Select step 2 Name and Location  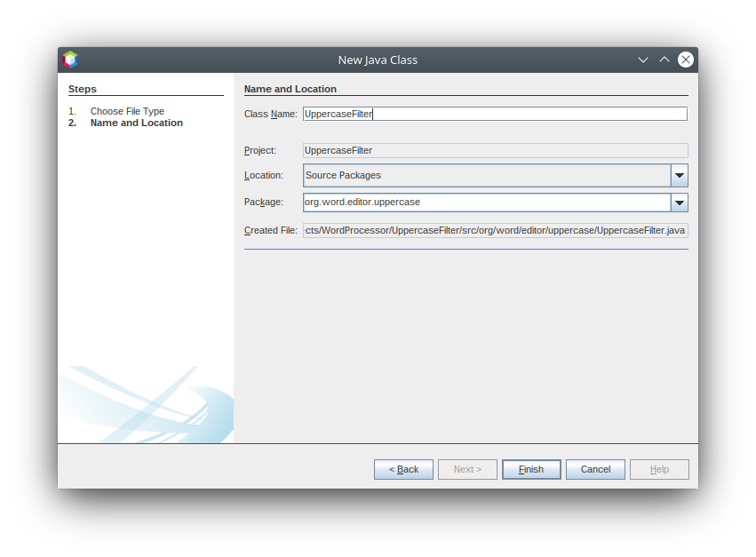pyautogui.click(x=136, y=123)
